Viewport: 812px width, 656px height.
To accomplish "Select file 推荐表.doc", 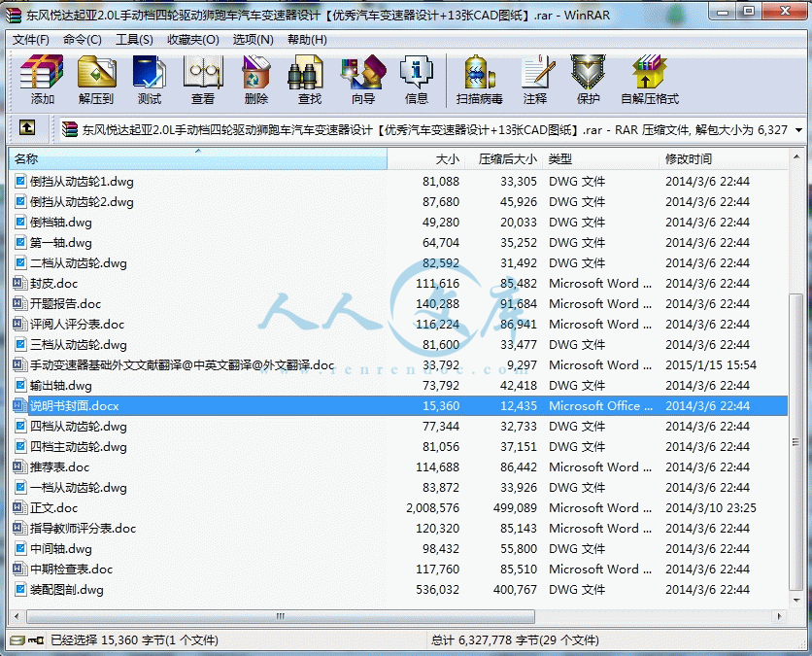I will click(59, 466).
